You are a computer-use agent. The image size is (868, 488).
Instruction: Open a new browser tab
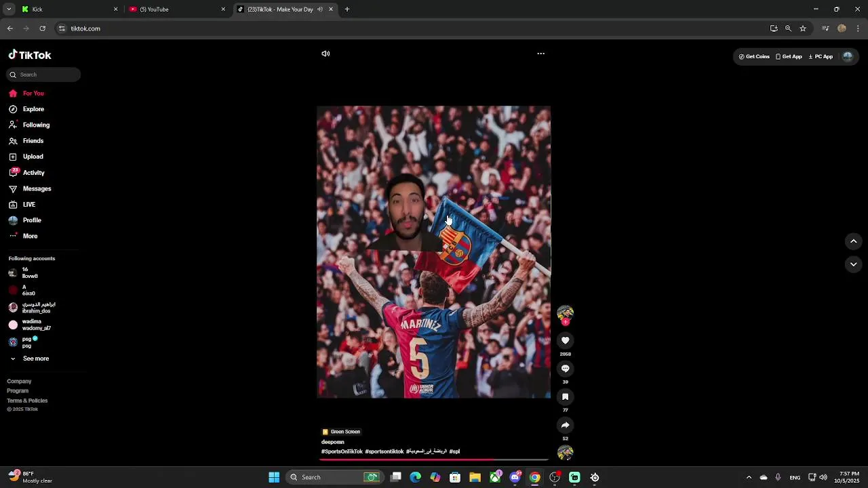point(347,9)
